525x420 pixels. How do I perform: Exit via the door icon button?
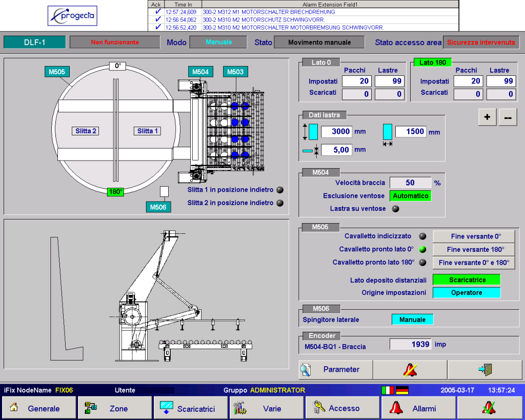coord(484,370)
